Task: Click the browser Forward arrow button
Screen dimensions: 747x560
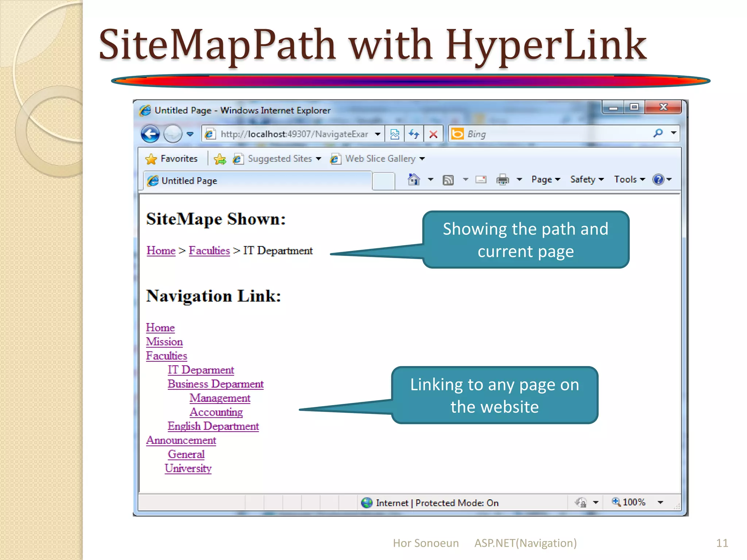Action: tap(173, 134)
